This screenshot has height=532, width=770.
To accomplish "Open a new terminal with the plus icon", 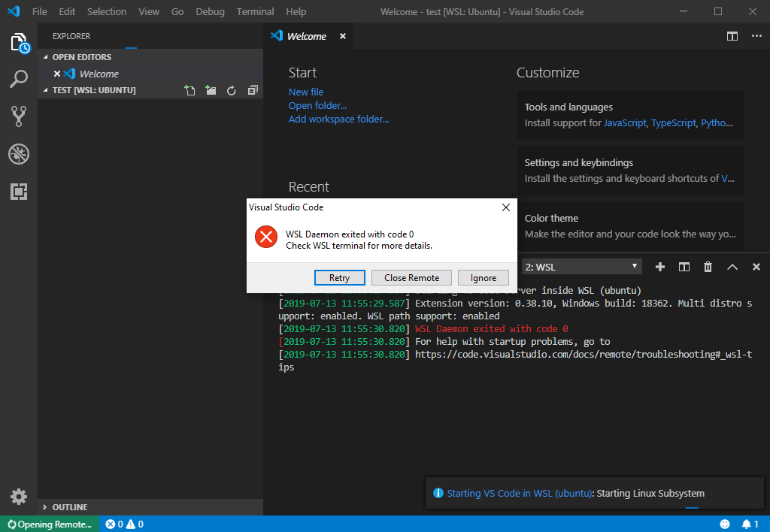I will coord(659,266).
